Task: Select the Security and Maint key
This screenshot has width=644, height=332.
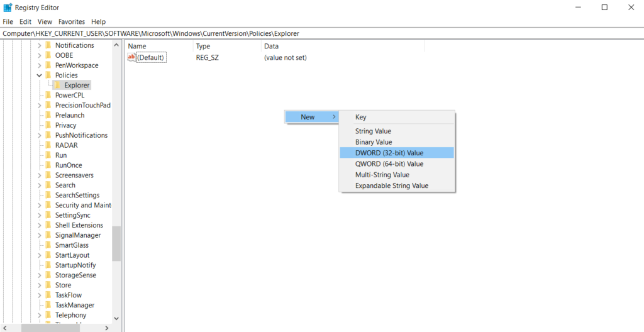Action: coord(83,205)
